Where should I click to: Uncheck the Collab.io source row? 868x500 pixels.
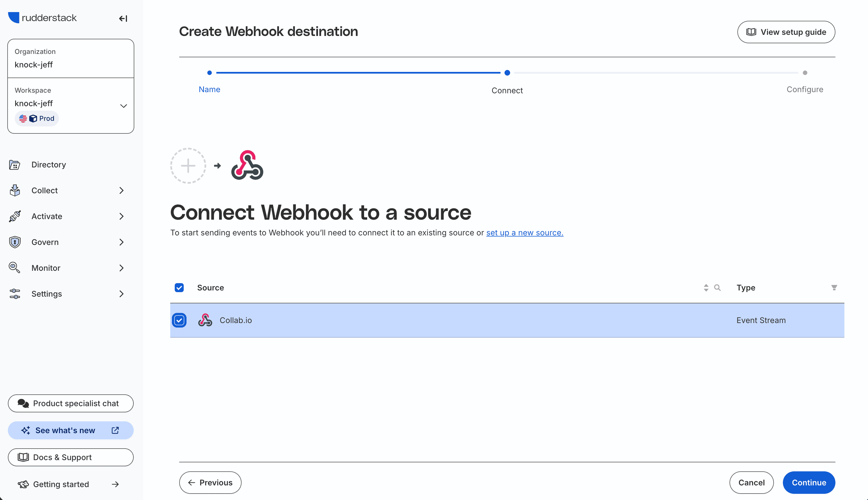point(179,320)
